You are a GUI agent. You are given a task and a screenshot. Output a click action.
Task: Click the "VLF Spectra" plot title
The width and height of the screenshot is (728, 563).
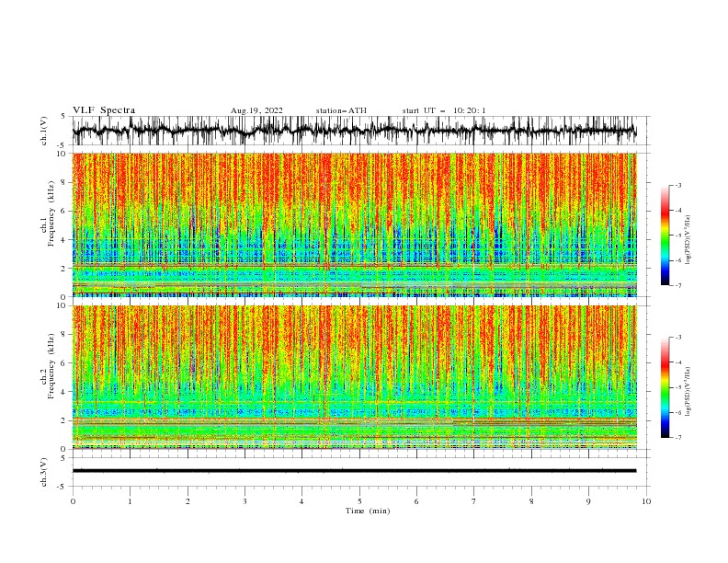tap(104, 110)
